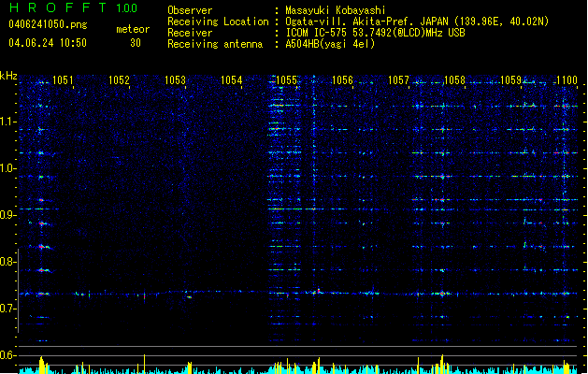Click the Observer label
Image resolution: width=588 pixels, height=374 pixels.
tap(190, 10)
